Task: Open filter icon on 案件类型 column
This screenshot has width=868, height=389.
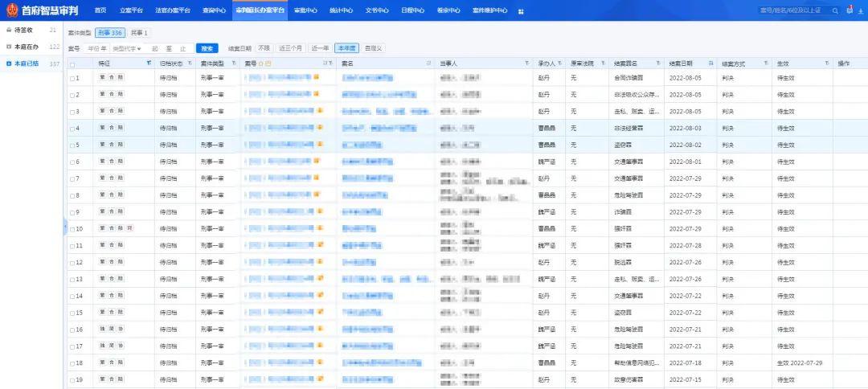Action: pyautogui.click(x=234, y=63)
